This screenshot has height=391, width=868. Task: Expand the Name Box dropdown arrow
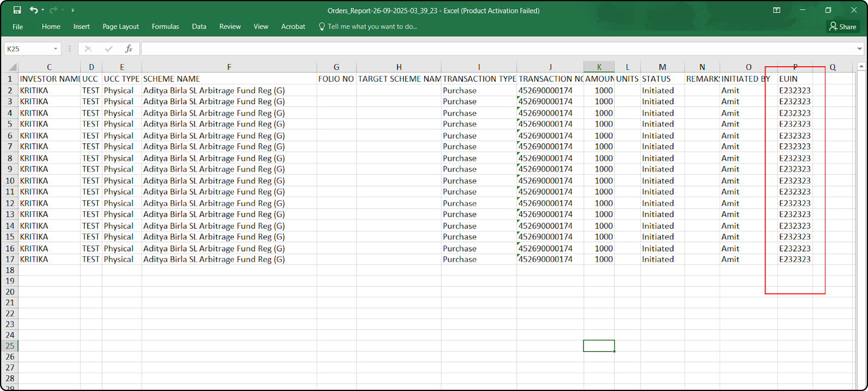[55, 49]
